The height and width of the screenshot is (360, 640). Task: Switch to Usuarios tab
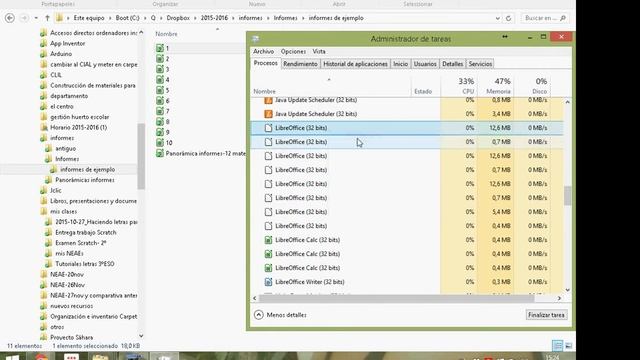tap(425, 64)
